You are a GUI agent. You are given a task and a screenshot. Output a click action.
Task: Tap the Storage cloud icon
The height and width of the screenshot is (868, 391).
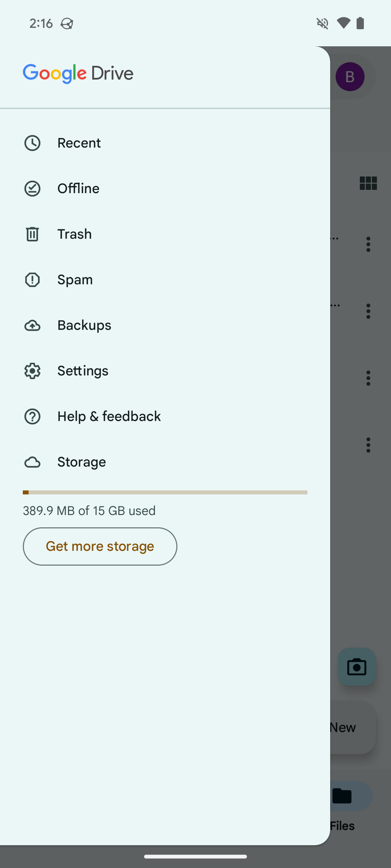(x=32, y=462)
